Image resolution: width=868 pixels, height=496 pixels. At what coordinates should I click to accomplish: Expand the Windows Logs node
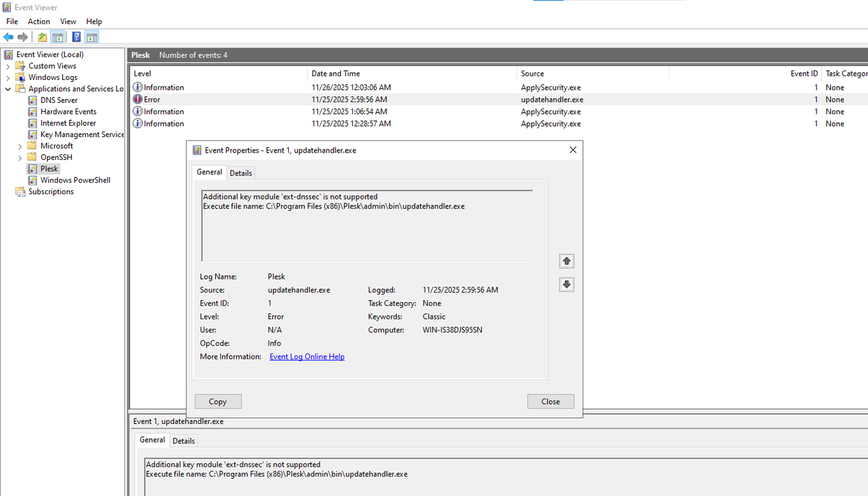[8, 77]
